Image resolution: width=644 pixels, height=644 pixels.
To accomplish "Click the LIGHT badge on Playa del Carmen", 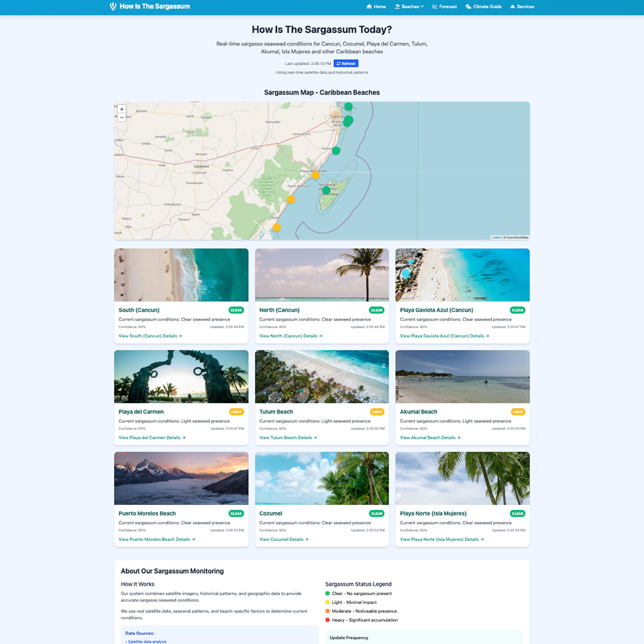I will point(236,411).
